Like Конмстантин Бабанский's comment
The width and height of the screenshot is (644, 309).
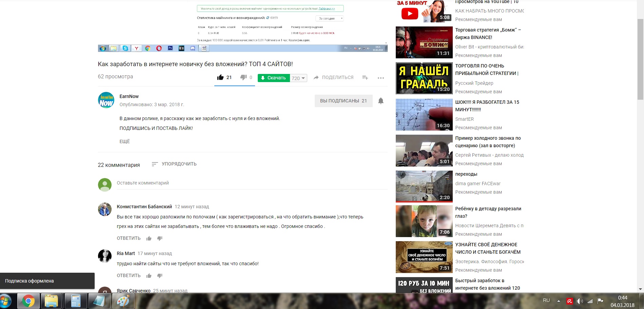149,238
